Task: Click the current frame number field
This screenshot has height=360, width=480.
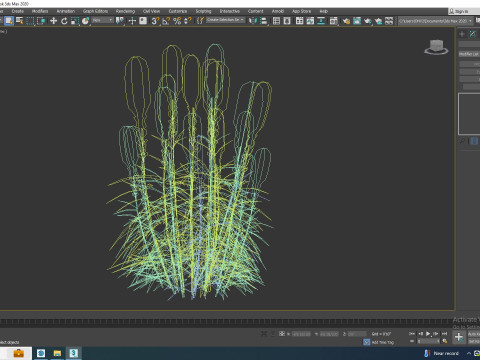Action: 429,341
